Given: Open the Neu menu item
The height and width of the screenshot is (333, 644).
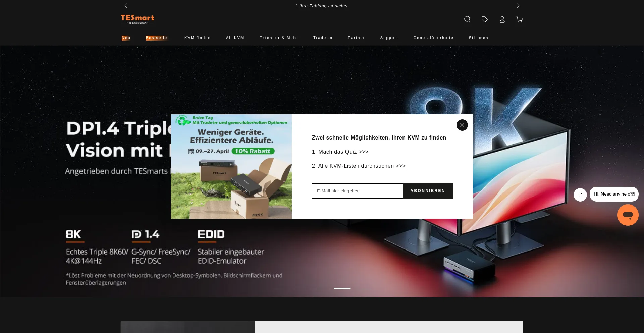Looking at the screenshot, I should (x=126, y=38).
